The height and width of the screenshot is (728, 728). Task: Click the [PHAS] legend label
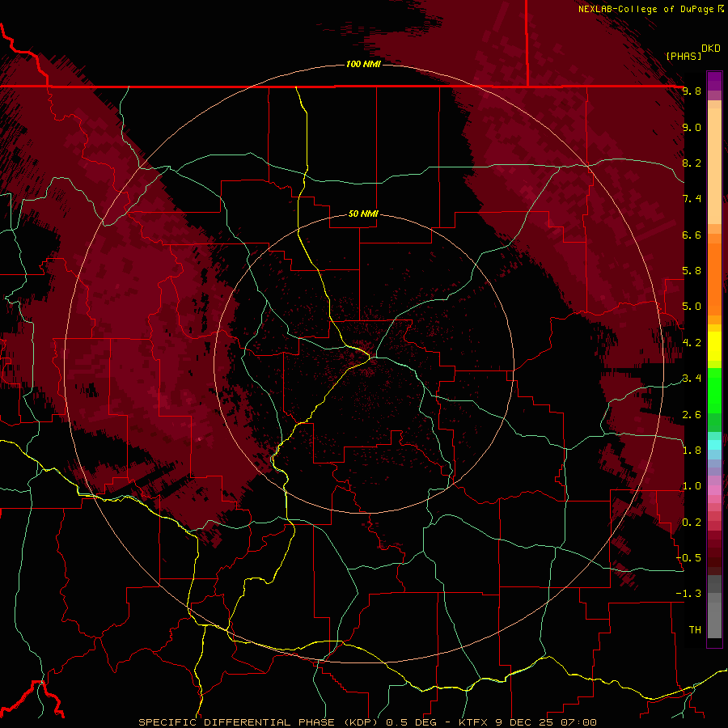(684, 56)
